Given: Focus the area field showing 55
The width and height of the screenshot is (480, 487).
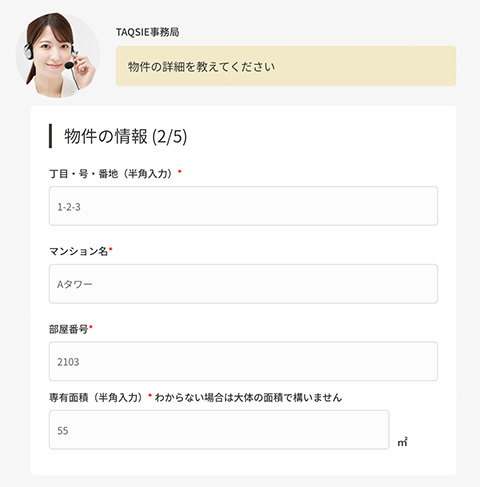Looking at the screenshot, I should click(219, 430).
